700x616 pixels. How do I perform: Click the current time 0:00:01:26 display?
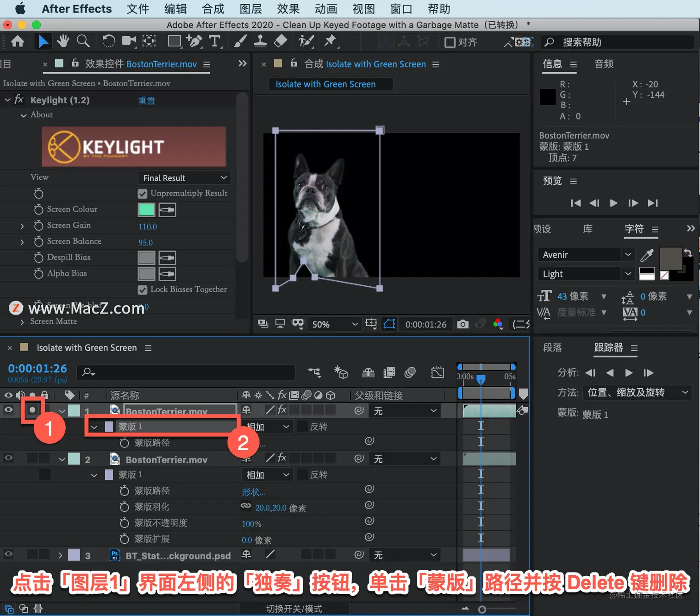pos(37,369)
